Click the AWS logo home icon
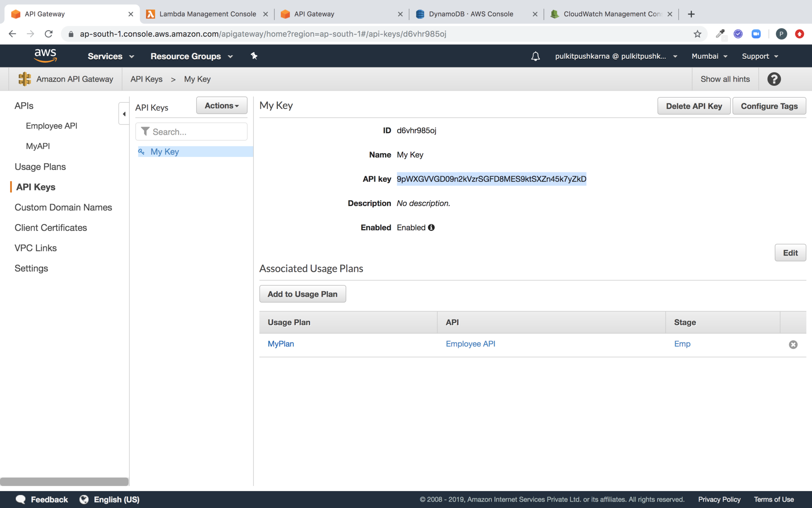 pos(45,56)
